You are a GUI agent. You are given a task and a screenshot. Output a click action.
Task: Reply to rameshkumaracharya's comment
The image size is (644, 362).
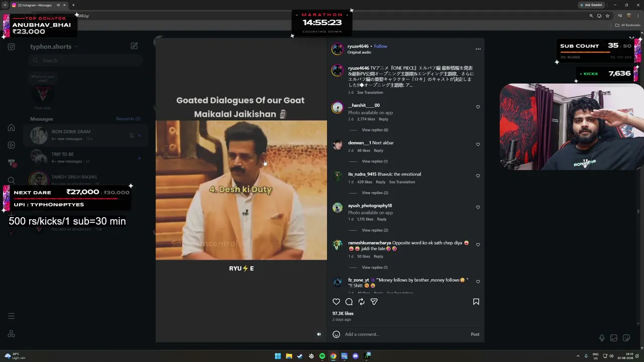(x=378, y=256)
